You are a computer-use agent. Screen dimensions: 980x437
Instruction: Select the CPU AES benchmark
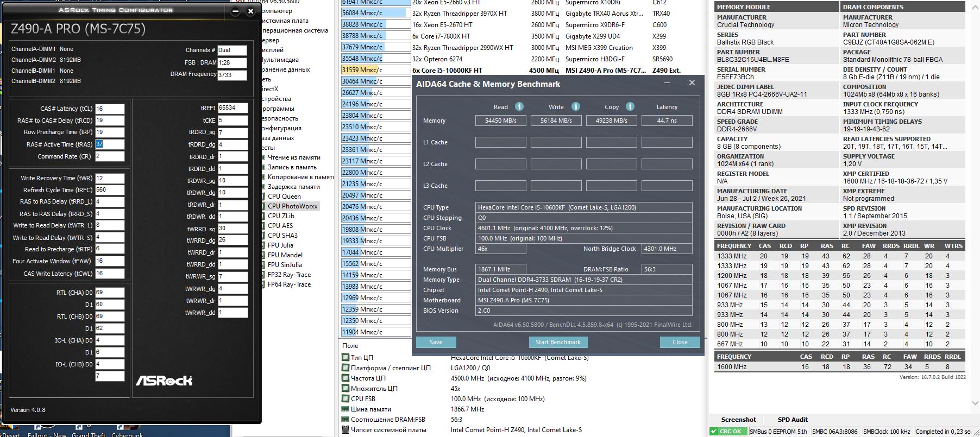point(280,226)
